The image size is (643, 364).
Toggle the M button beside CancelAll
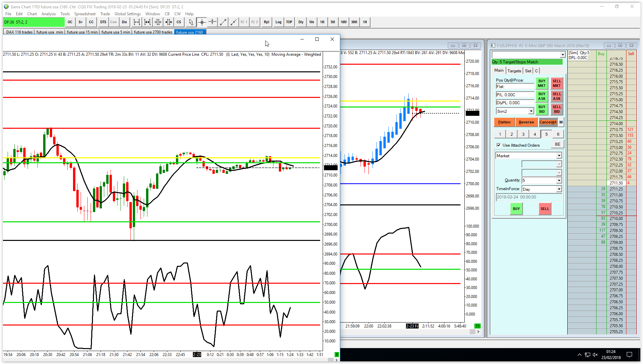[x=561, y=122]
